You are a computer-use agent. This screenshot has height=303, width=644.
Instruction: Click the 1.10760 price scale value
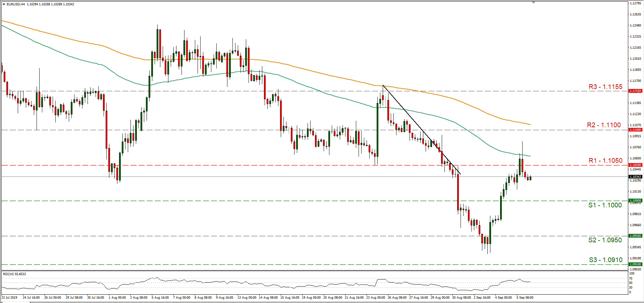click(x=636, y=147)
